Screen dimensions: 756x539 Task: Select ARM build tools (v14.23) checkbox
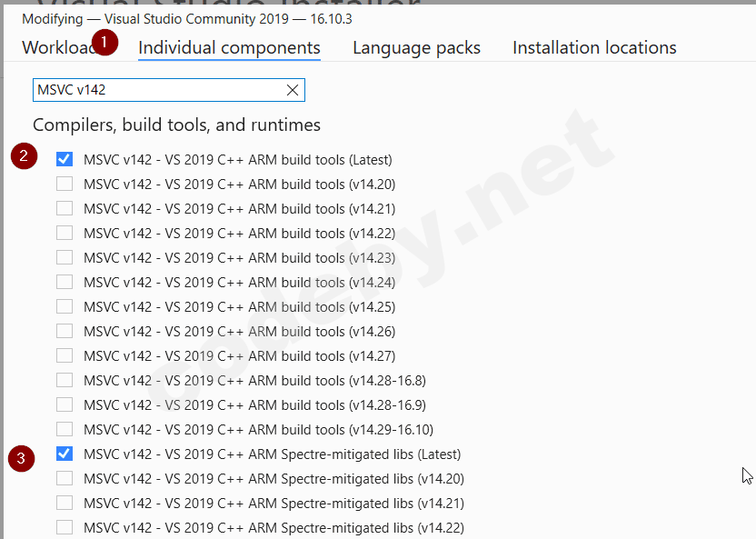[65, 257]
